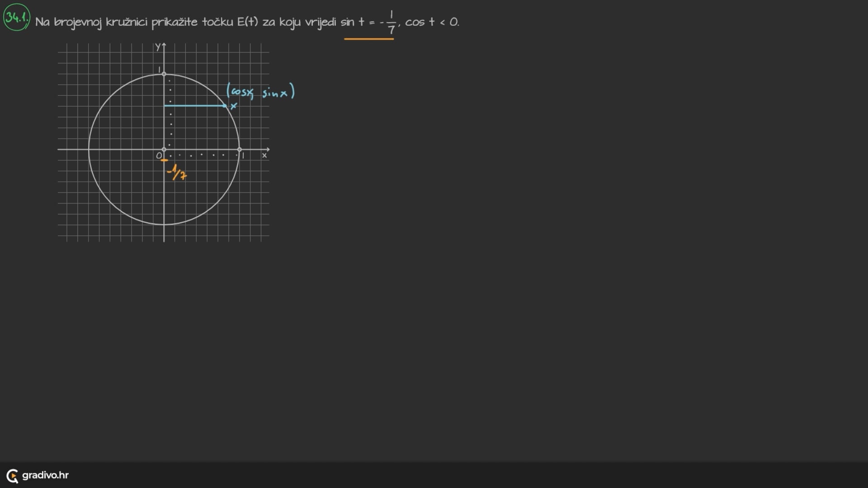Screen dimensions: 868x488
Task: Click the E(t) text in the problem
Action: [247, 22]
